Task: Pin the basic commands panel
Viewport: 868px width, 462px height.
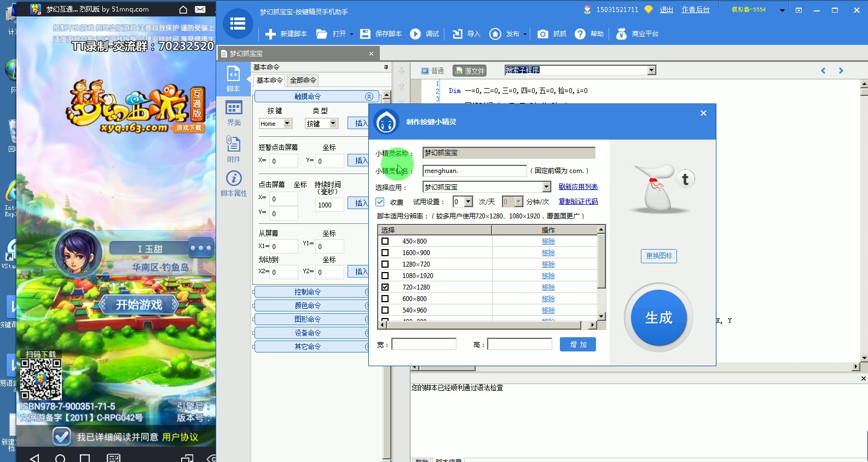Action: [386, 67]
